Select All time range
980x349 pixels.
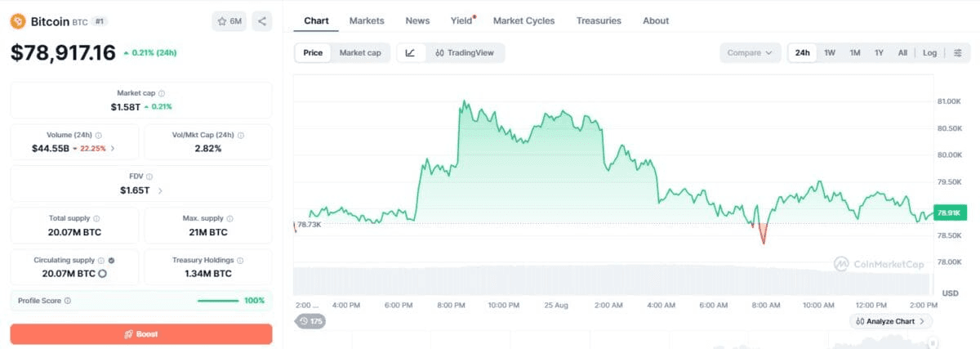coord(902,52)
